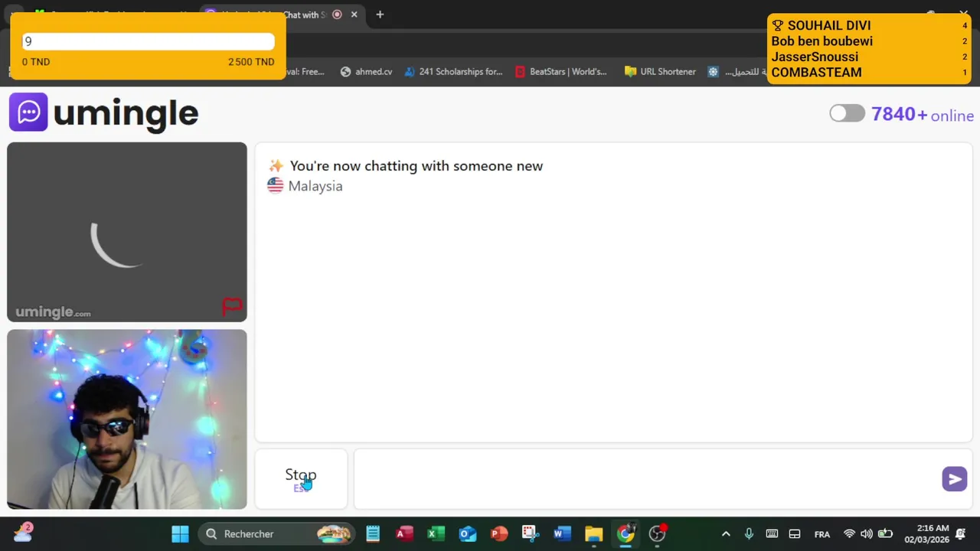Open OBS Studio from taskbar
Image resolution: width=980 pixels, height=551 pixels.
pyautogui.click(x=657, y=533)
